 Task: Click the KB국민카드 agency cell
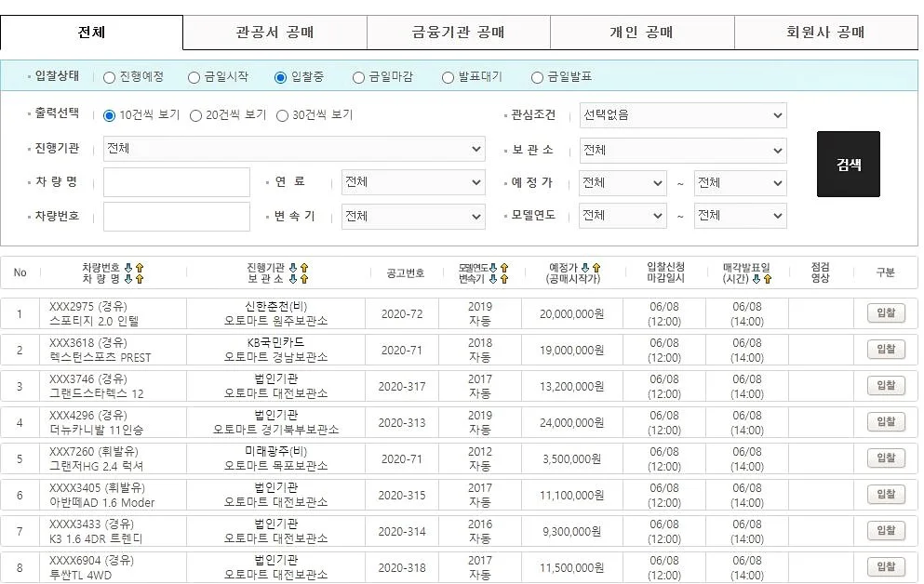(275, 342)
